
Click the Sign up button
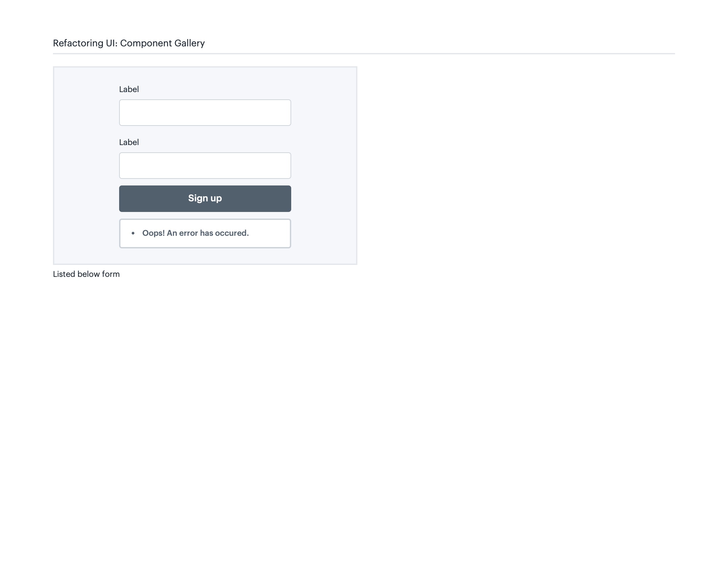pyautogui.click(x=205, y=198)
